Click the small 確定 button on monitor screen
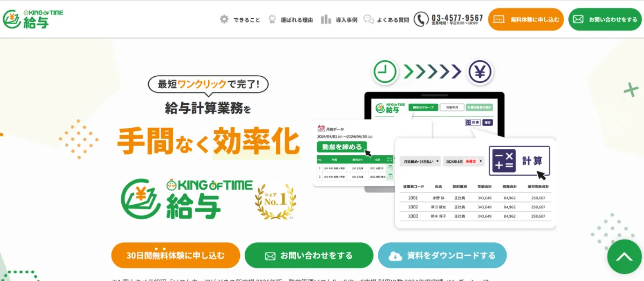Viewport: 644px width, 281px height. tap(487, 123)
